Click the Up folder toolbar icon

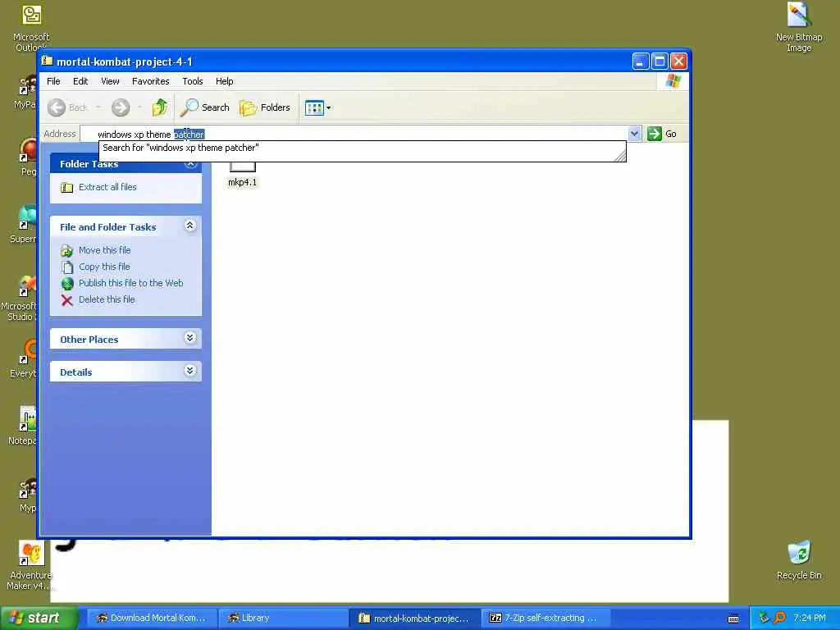click(x=160, y=107)
